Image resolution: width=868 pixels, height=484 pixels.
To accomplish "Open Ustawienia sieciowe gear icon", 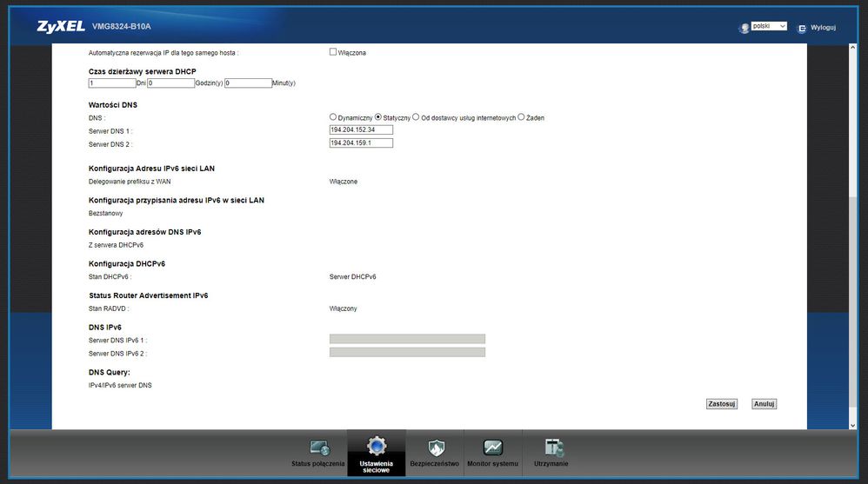I will pos(376,447).
